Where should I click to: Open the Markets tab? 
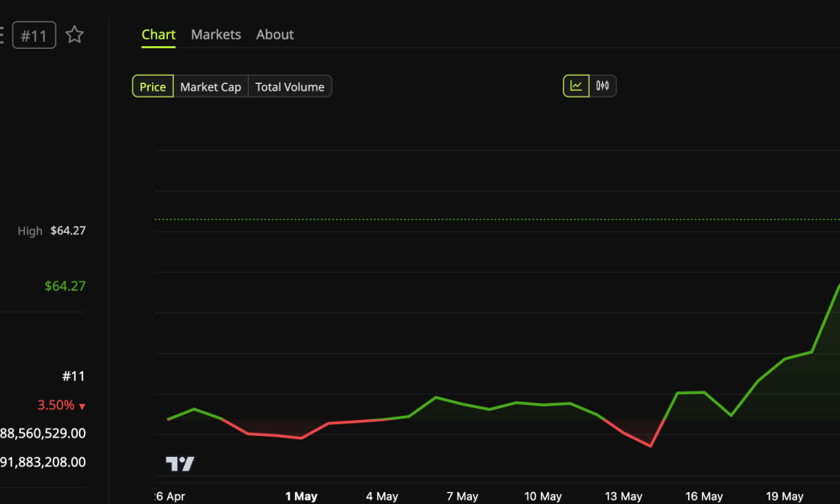(216, 34)
